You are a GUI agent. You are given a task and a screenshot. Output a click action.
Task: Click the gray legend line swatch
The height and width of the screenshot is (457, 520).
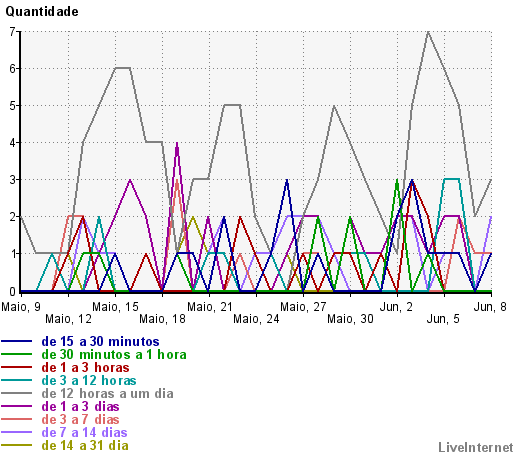[x=17, y=394]
